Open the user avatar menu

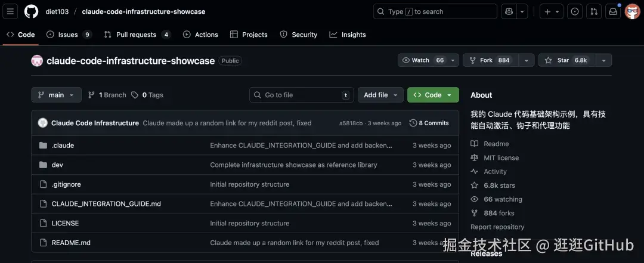(x=632, y=11)
